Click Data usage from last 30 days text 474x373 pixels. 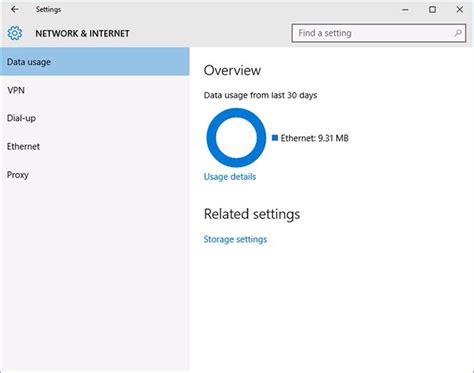(x=260, y=95)
